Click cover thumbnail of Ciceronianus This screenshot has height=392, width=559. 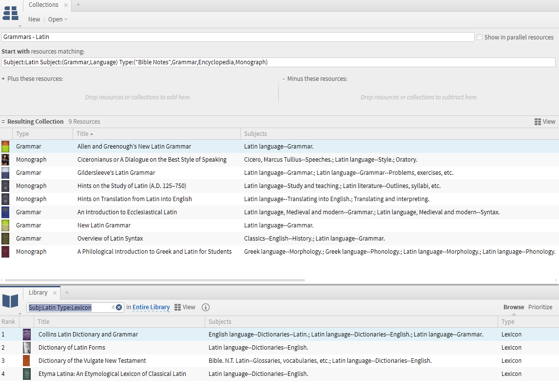coord(5,160)
